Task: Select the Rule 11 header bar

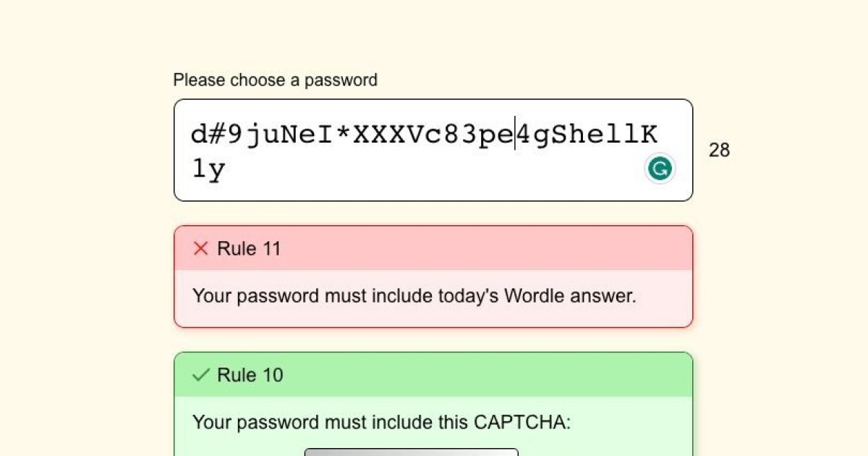Action: (433, 248)
